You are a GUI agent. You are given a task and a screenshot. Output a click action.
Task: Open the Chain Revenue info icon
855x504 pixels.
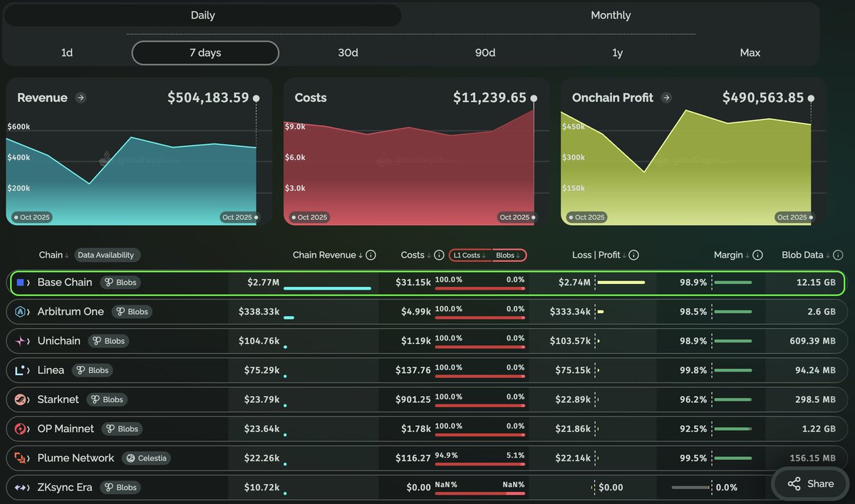(x=370, y=255)
